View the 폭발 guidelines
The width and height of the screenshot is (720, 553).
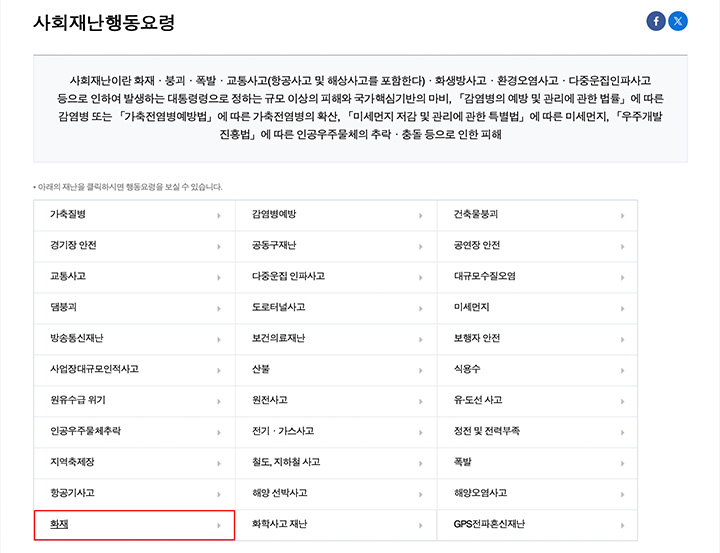(x=537, y=463)
